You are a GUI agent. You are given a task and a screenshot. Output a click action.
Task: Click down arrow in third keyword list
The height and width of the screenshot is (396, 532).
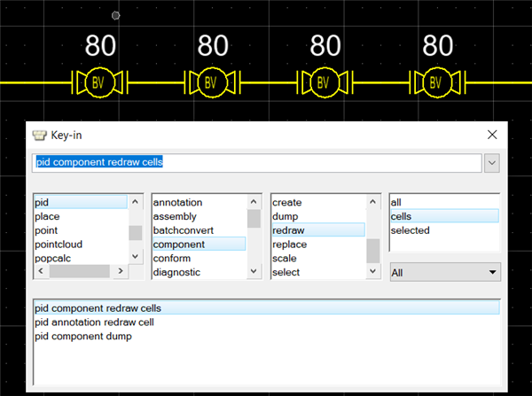(x=372, y=271)
